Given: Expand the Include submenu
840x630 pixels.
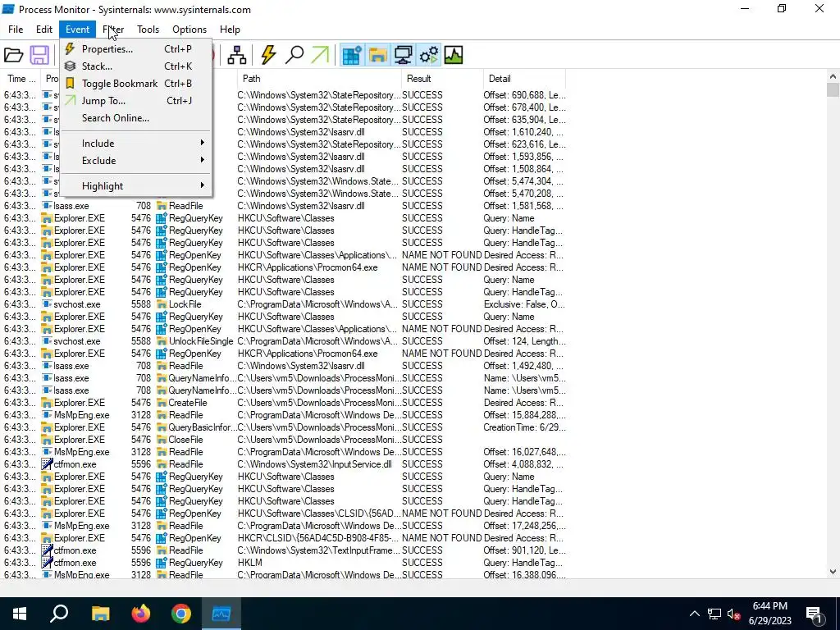Looking at the screenshot, I should pyautogui.click(x=136, y=143).
